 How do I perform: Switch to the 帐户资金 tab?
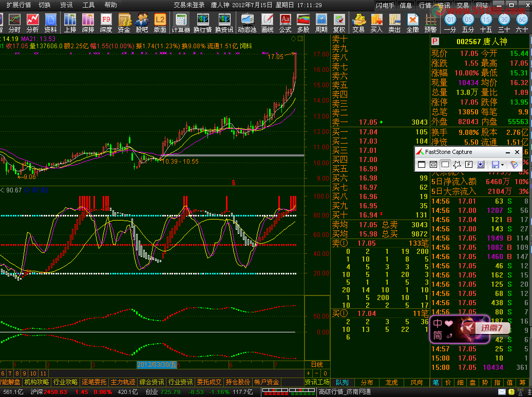coord(267,382)
